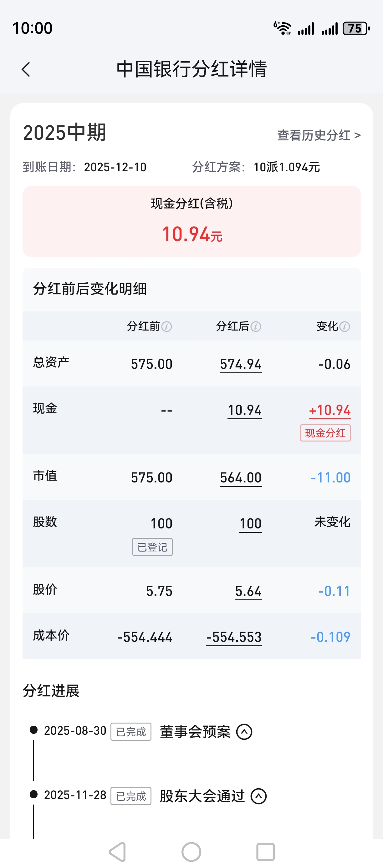The width and height of the screenshot is (383, 868).
Task: Tap the 现金分红 red tag
Action: (x=325, y=433)
